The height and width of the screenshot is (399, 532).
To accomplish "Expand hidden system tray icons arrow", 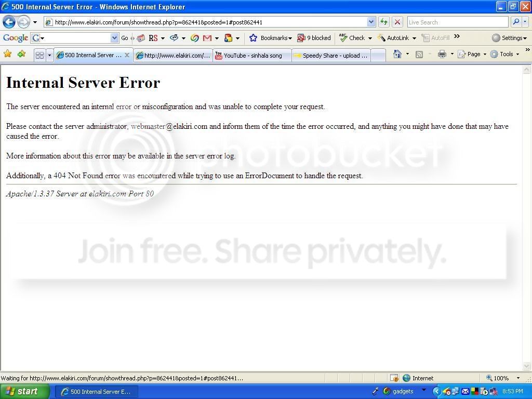I will [436, 392].
